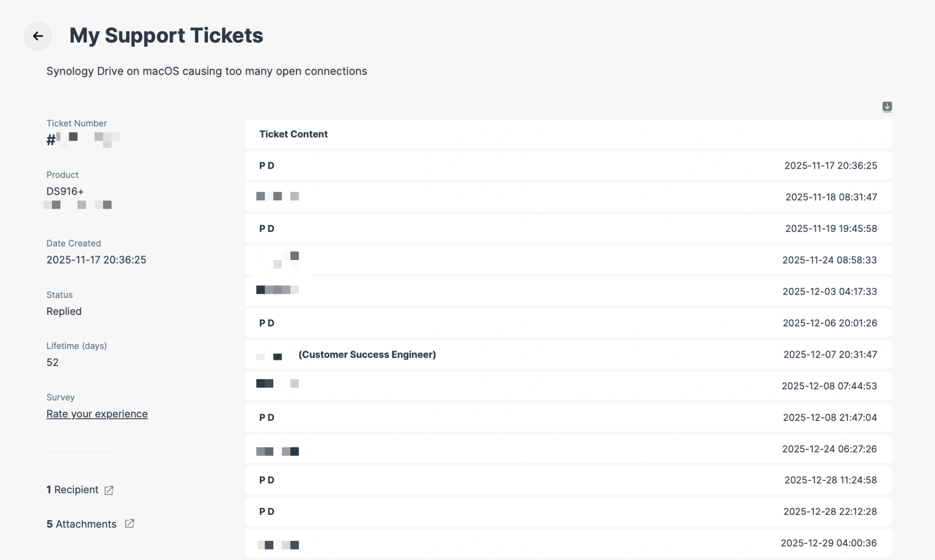Click the download ticket icon
935x560 pixels.
tap(887, 107)
